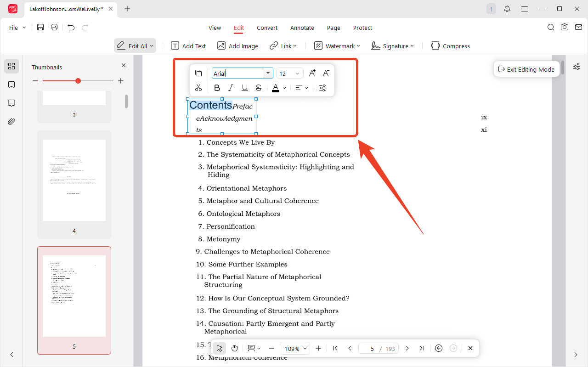Image resolution: width=588 pixels, height=367 pixels.
Task: Expand the Link dropdown
Action: [295, 46]
